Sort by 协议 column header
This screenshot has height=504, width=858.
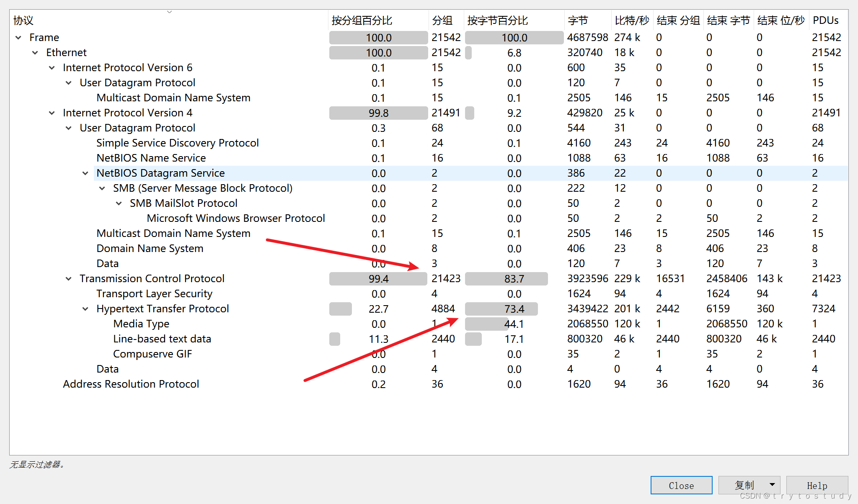23,21
